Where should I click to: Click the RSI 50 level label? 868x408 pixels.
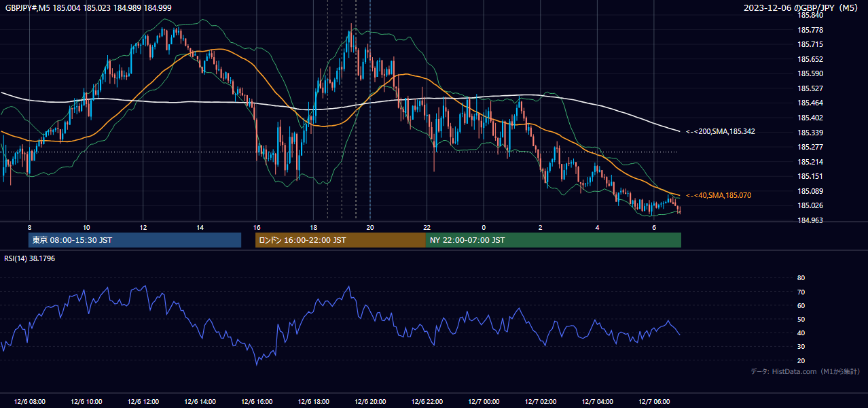(801, 319)
